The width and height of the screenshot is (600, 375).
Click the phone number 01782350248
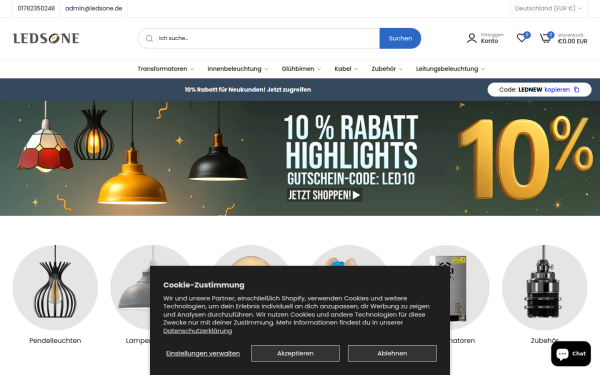(x=36, y=8)
